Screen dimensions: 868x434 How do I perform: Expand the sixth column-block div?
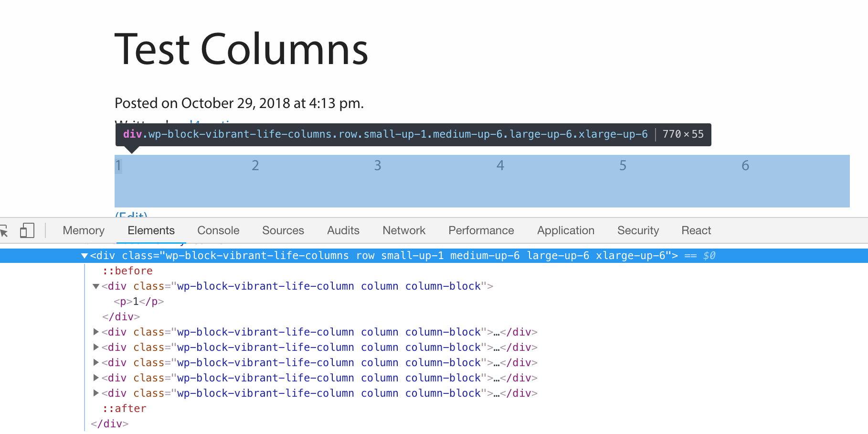coord(96,393)
